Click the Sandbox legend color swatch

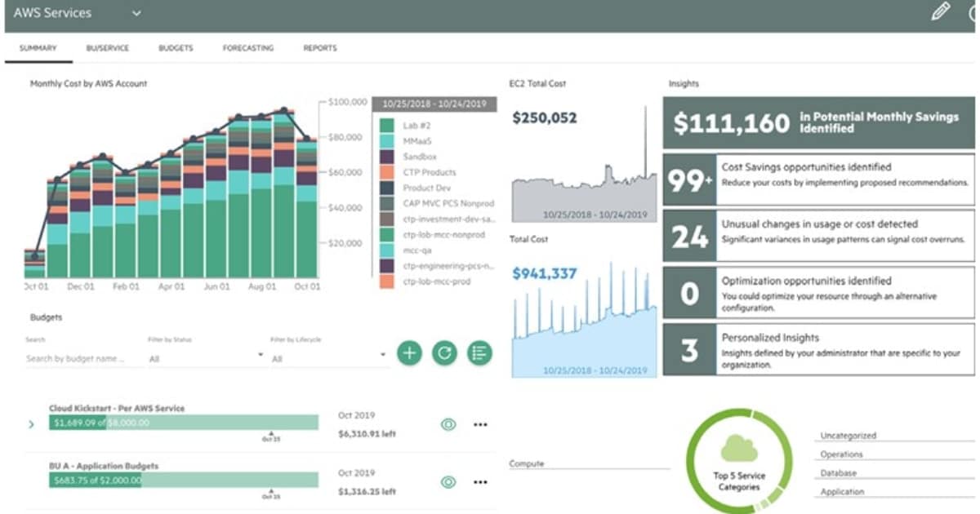click(387, 157)
